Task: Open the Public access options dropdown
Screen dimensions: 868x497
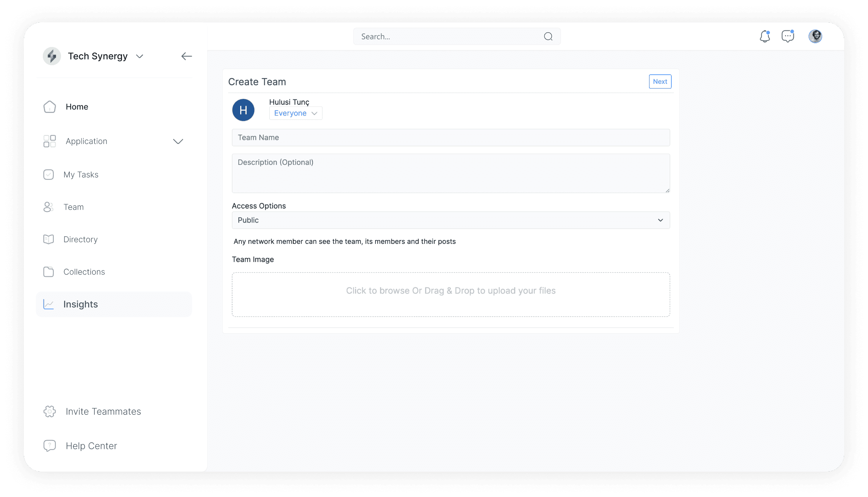Action: 450,220
